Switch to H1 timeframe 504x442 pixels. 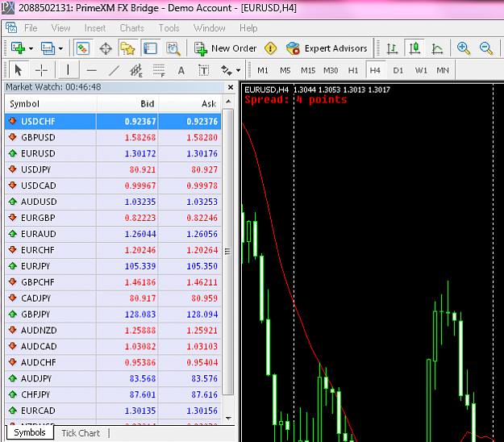tap(353, 70)
